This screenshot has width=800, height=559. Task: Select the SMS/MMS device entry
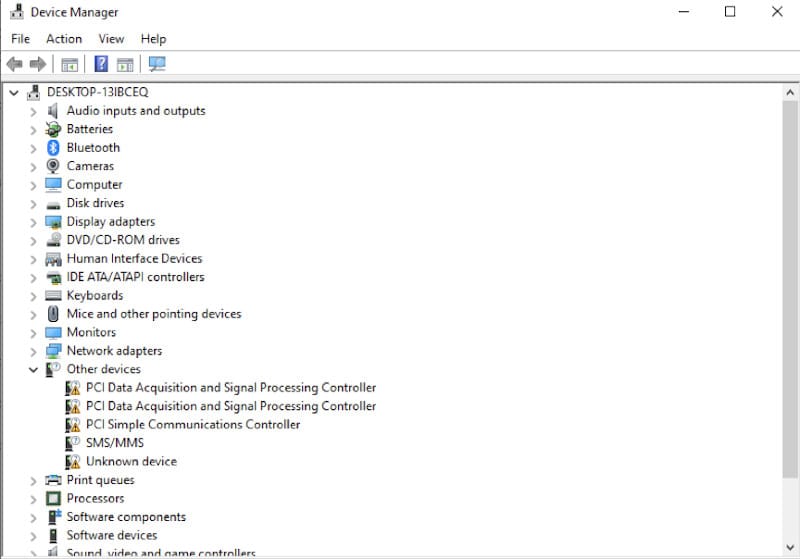click(x=115, y=443)
